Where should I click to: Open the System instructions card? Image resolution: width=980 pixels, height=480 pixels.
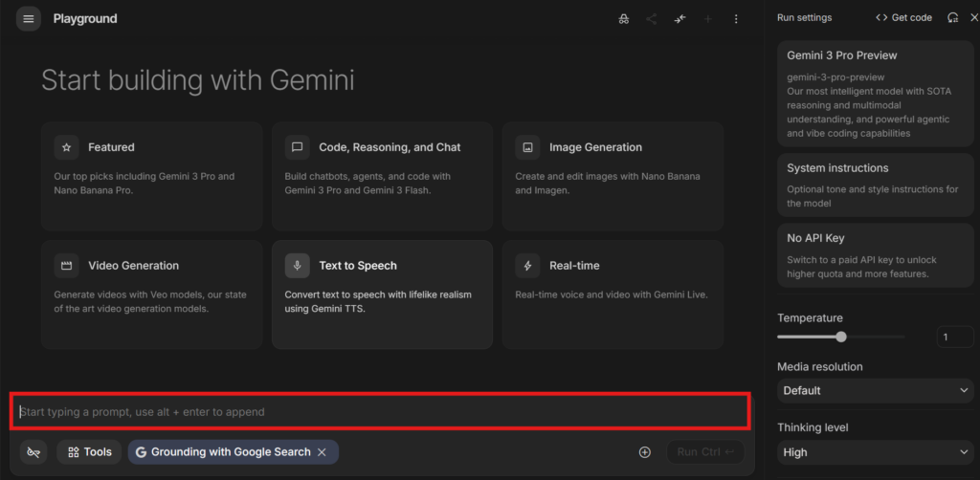(x=875, y=185)
